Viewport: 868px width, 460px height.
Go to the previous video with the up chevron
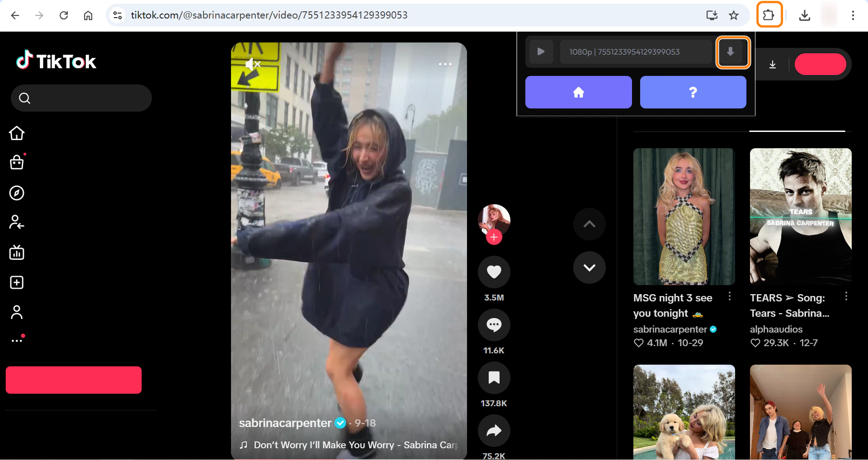pos(589,224)
